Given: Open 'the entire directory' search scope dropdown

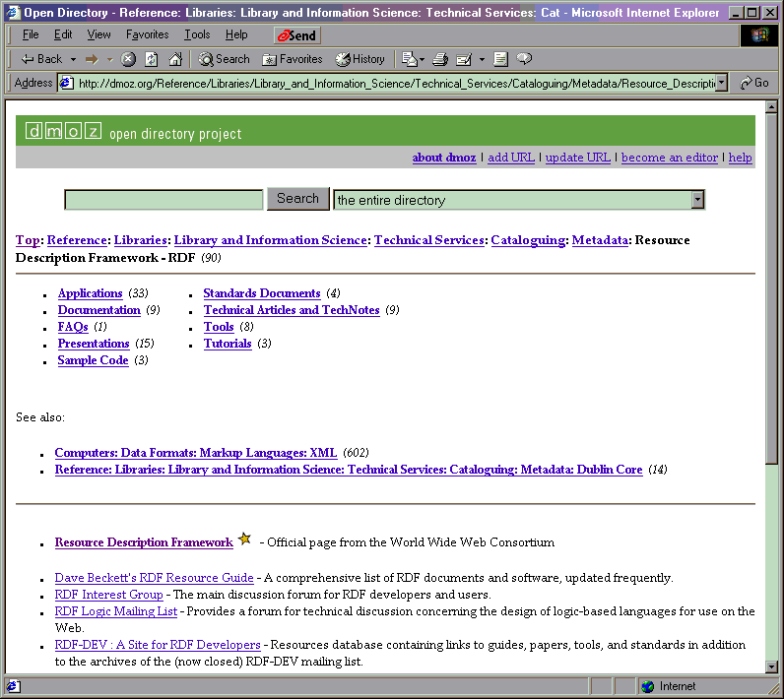Looking at the screenshot, I should click(697, 200).
